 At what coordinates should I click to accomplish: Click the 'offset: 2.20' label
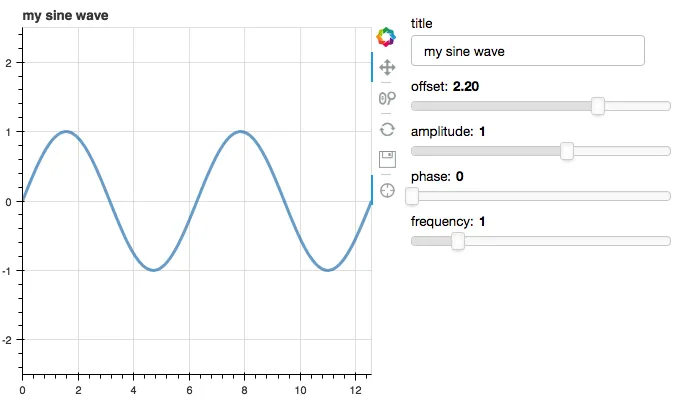(x=445, y=87)
